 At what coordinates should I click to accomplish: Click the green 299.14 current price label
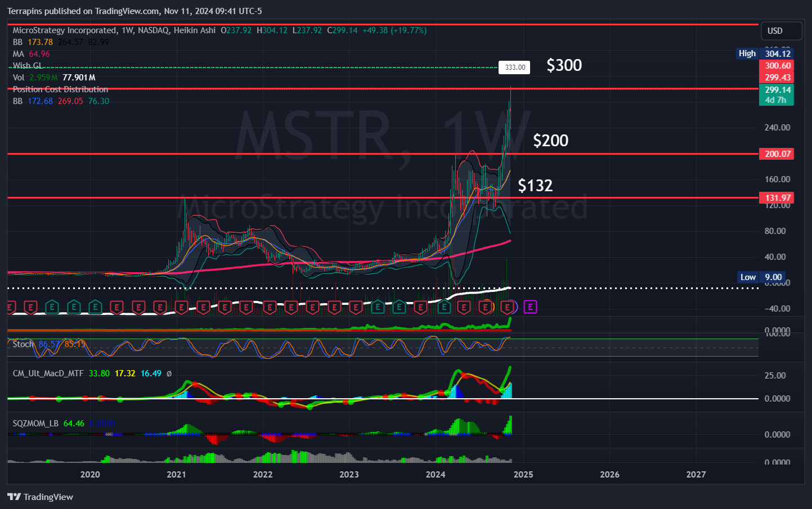coord(777,89)
